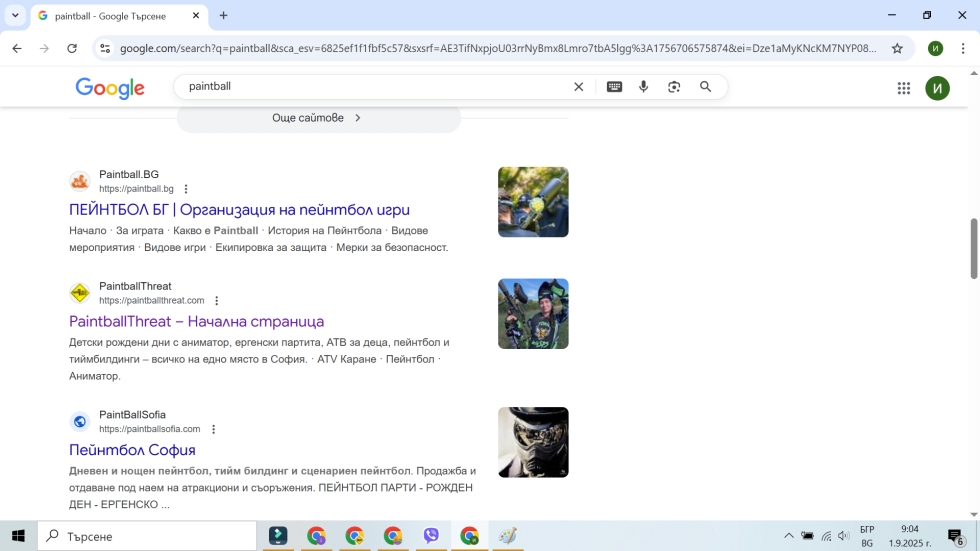The width and height of the screenshot is (980, 551).
Task: Open PaintballThreat result thumbnail image
Action: [533, 314]
